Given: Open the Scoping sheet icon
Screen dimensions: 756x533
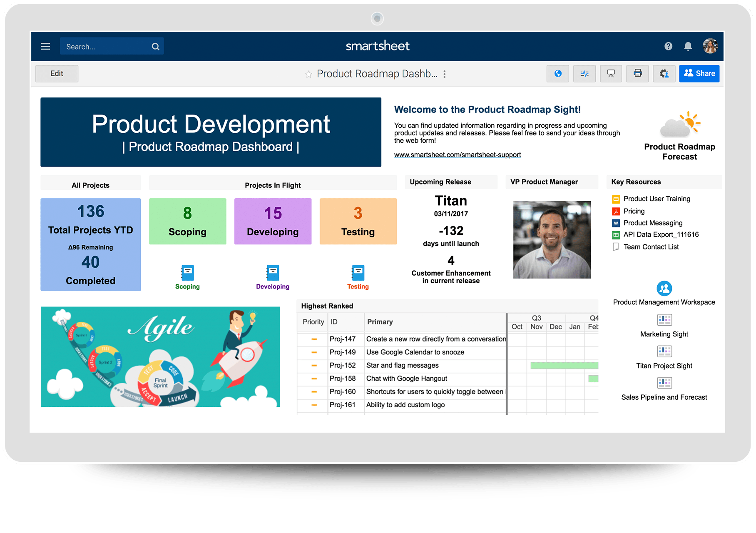Looking at the screenshot, I should point(187,273).
